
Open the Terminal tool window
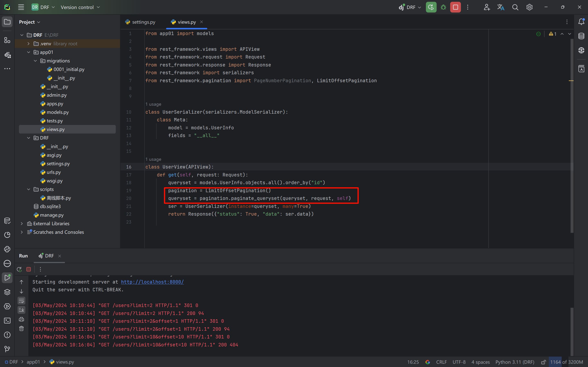(7, 321)
